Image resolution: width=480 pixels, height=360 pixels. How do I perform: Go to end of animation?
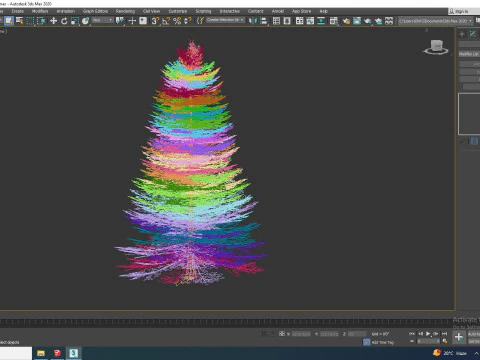click(444, 333)
